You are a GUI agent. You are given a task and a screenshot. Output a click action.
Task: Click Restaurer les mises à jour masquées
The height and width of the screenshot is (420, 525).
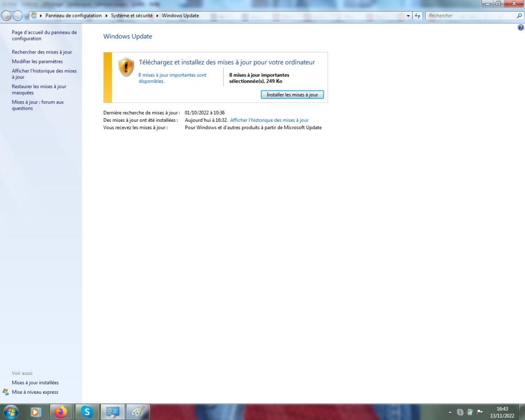point(39,89)
